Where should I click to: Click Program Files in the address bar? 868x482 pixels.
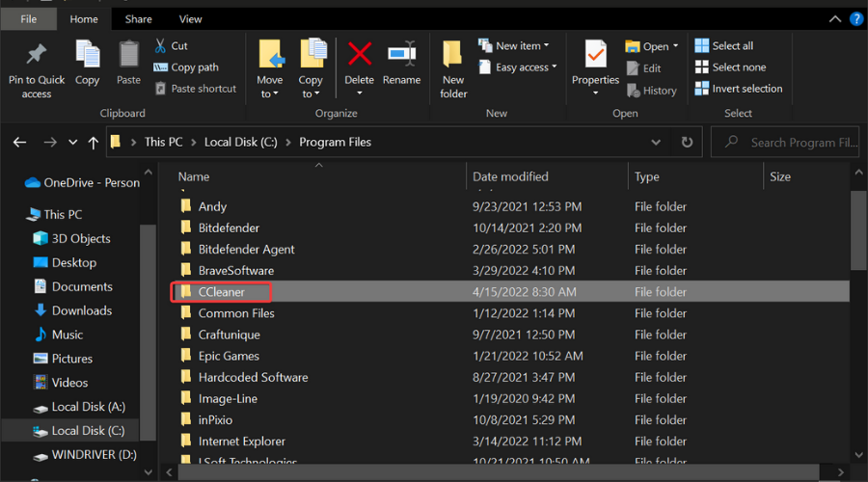(335, 142)
